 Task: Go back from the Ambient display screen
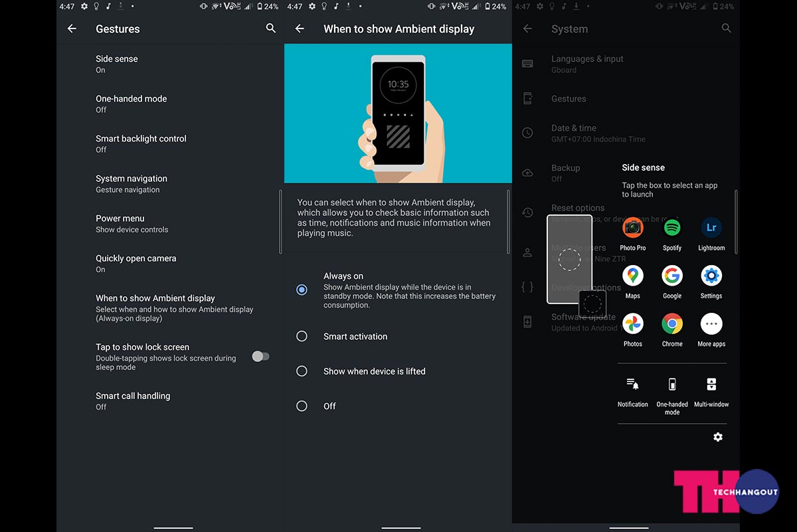300,29
